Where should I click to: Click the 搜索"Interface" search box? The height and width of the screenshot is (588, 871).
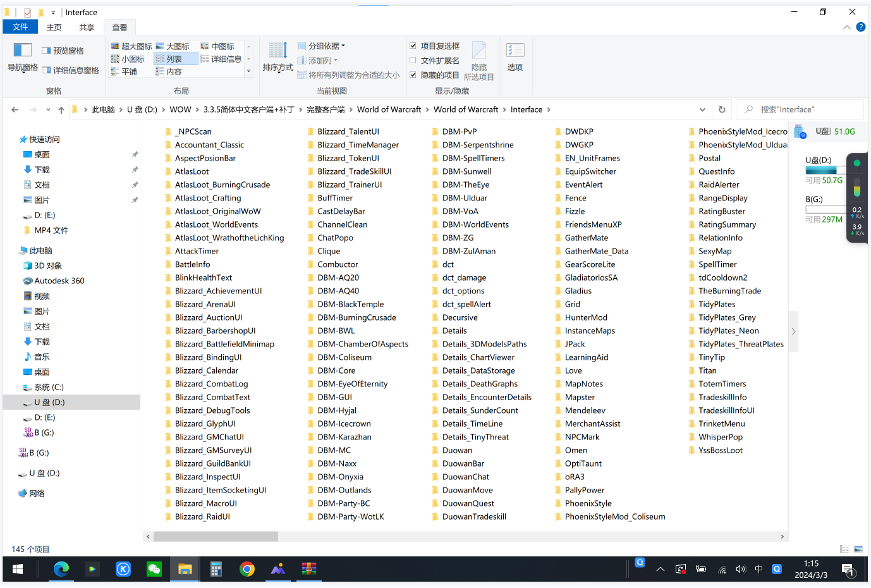(800, 109)
